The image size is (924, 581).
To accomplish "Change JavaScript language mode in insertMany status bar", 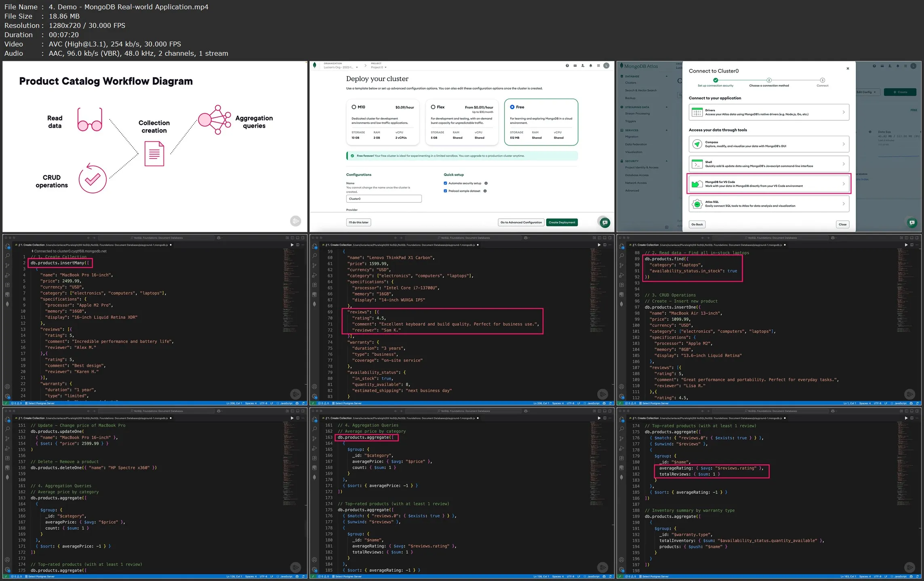I will pos(286,403).
